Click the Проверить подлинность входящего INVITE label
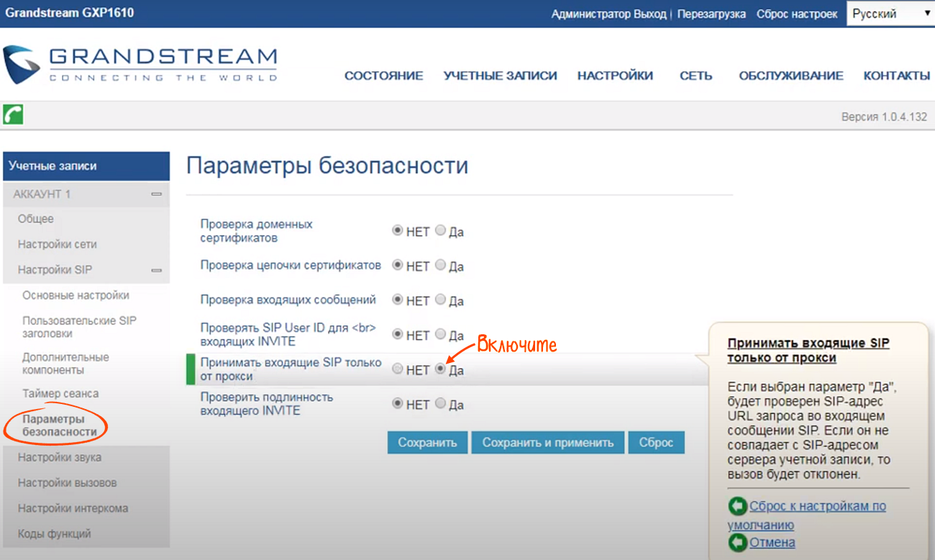Image resolution: width=935 pixels, height=560 pixels. 267,404
